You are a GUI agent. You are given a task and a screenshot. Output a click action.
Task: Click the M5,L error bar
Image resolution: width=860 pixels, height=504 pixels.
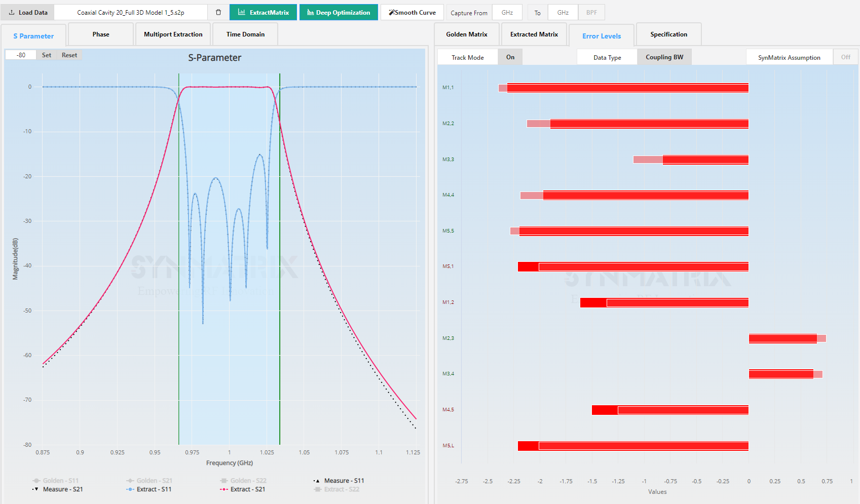point(633,446)
